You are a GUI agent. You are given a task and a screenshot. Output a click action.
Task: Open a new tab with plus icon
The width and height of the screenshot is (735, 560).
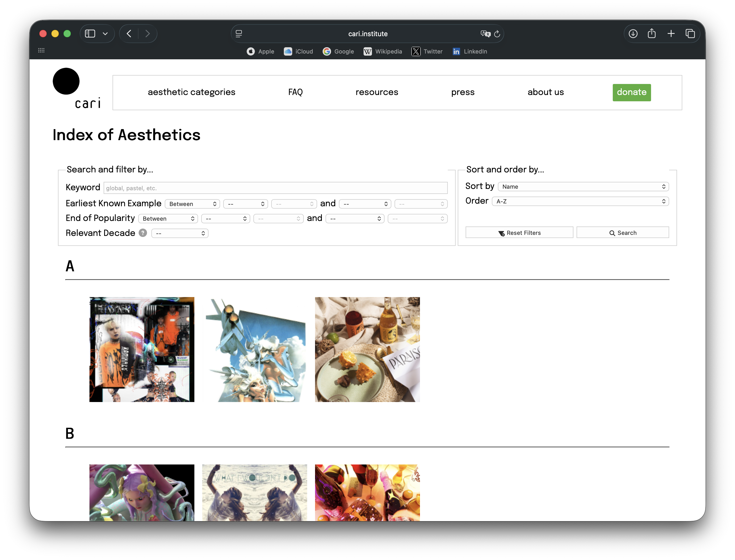pos(671,34)
